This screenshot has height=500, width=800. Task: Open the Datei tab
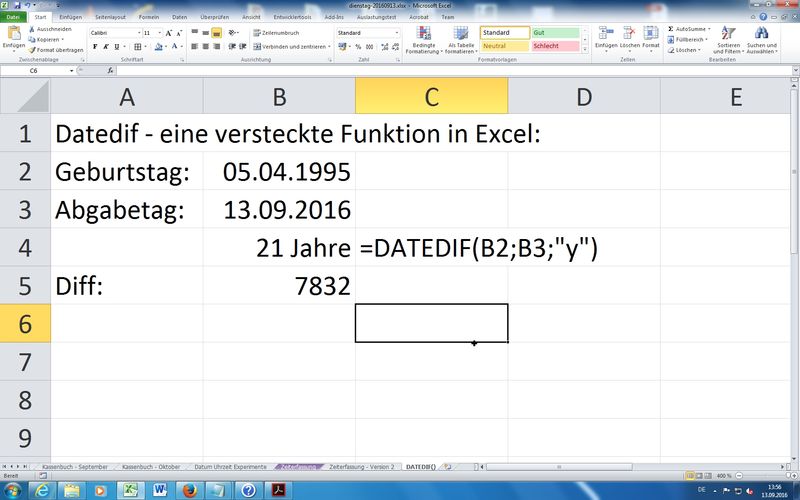pyautogui.click(x=13, y=17)
